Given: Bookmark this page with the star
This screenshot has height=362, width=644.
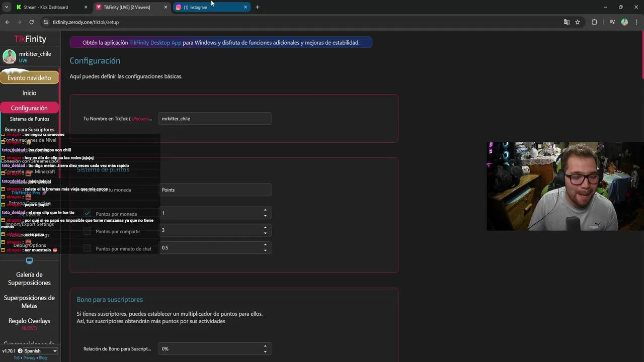Looking at the screenshot, I should click(578, 22).
